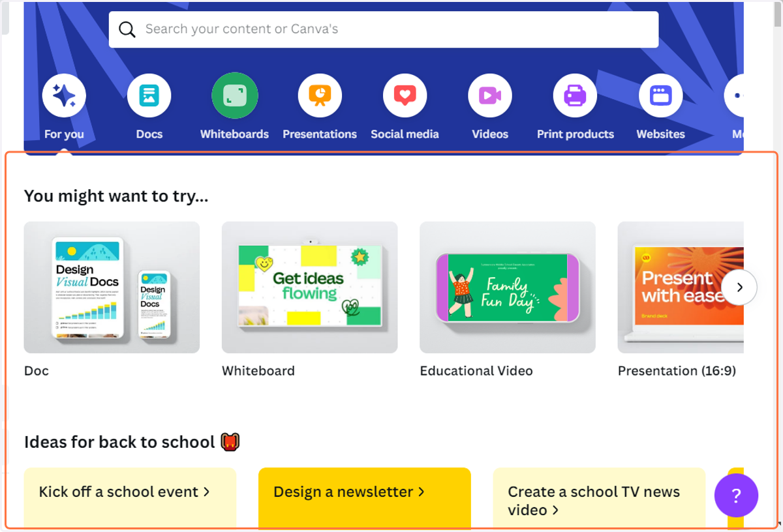783x532 pixels.
Task: Open the Social media heart icon
Action: click(x=405, y=96)
